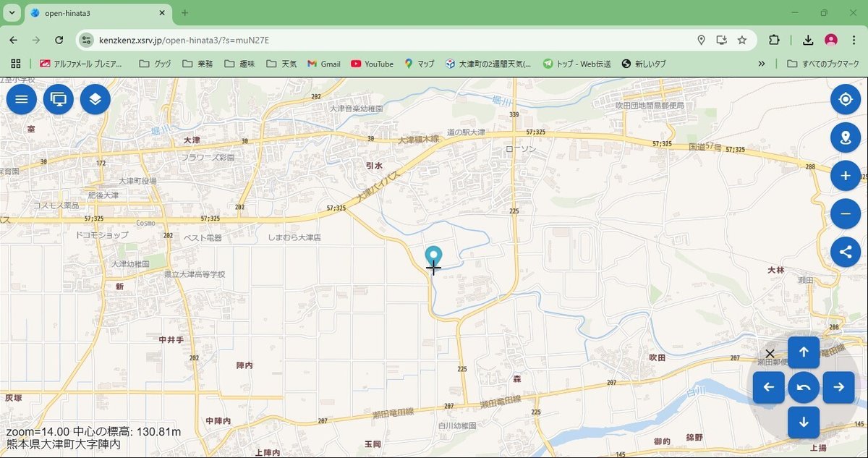Install app icon in address bar
868x458 pixels.
click(721, 40)
